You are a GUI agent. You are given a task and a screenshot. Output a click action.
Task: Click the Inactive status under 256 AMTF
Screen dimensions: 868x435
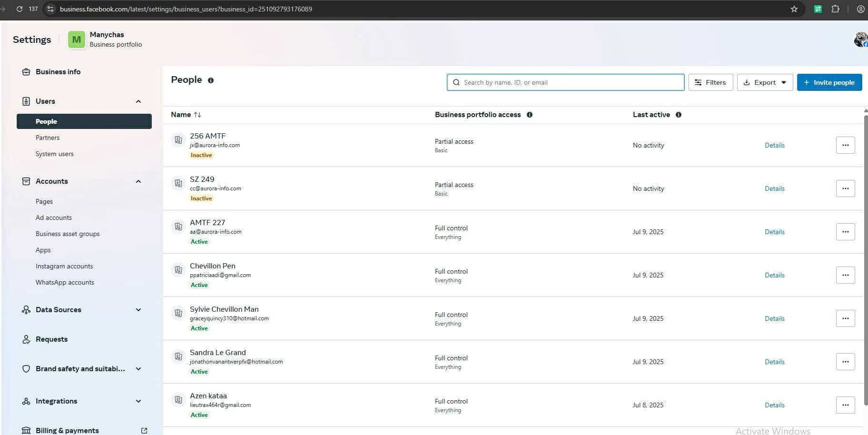click(x=201, y=155)
